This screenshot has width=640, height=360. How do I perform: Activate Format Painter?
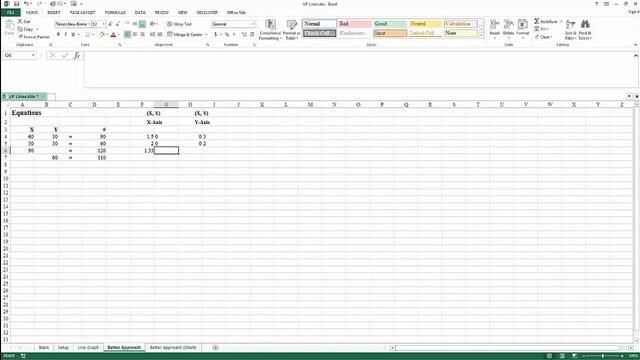(x=33, y=37)
